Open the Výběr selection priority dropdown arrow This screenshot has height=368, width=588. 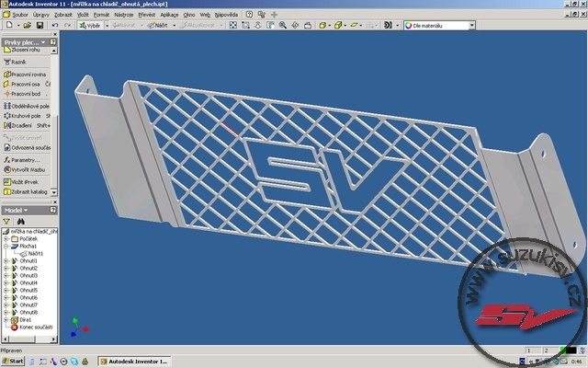point(107,25)
